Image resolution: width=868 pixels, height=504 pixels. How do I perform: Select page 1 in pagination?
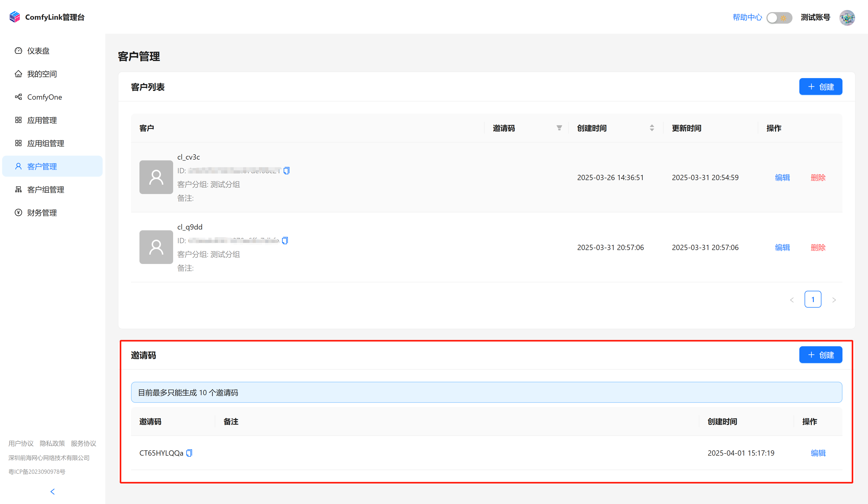pyautogui.click(x=812, y=299)
